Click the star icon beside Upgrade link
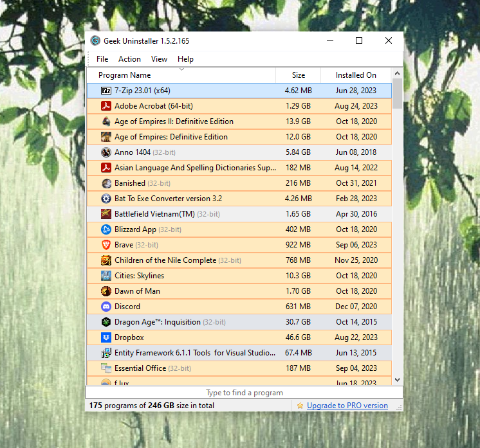The height and width of the screenshot is (448, 480). click(300, 406)
